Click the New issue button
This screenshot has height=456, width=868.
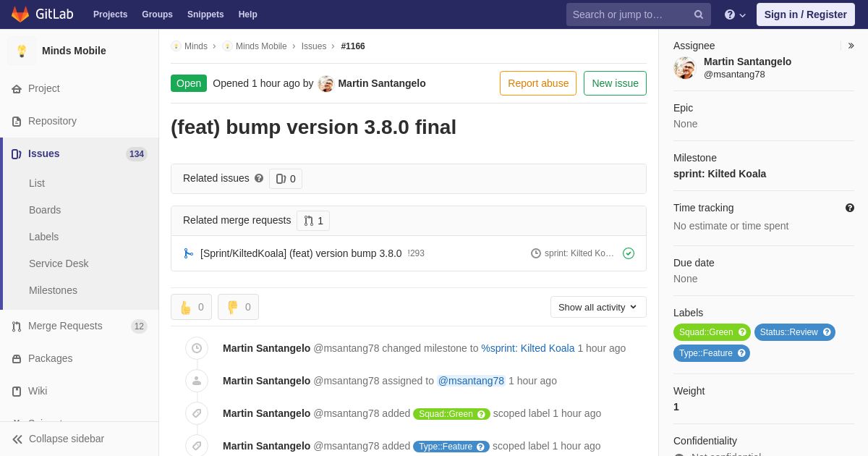point(615,83)
